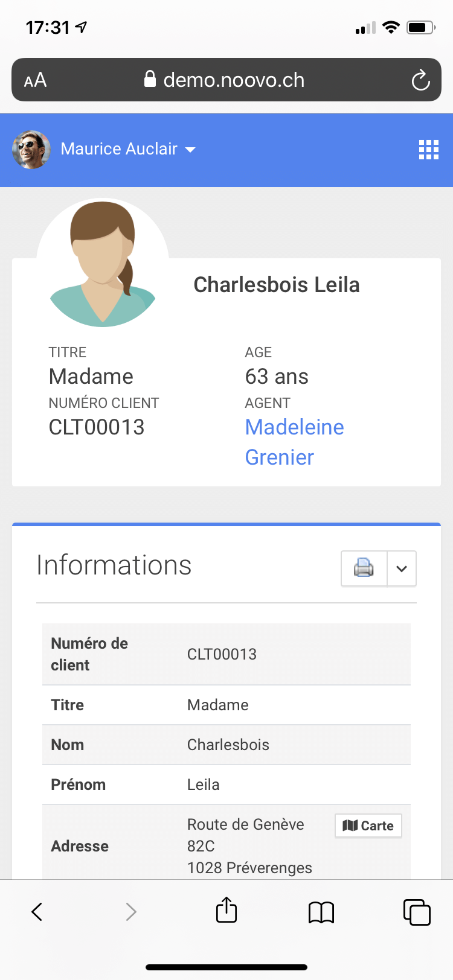453x980 pixels.
Task: Tap the Safari reload page icon
Action: [x=420, y=80]
